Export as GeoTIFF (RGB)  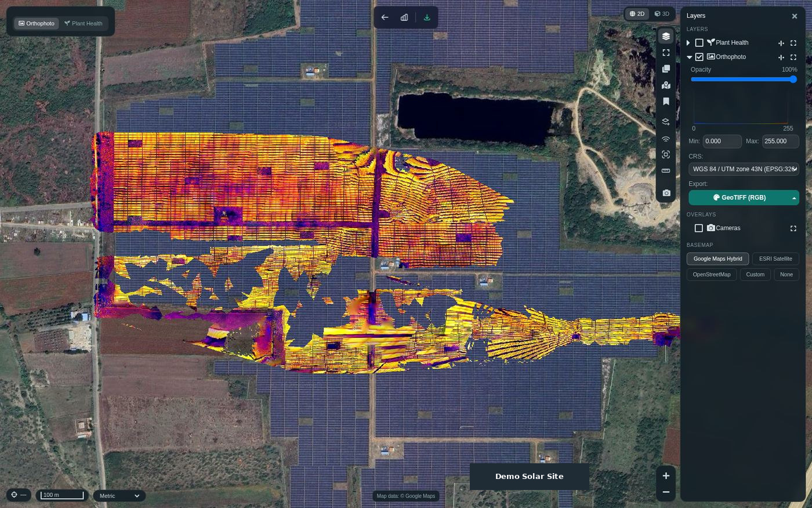739,198
